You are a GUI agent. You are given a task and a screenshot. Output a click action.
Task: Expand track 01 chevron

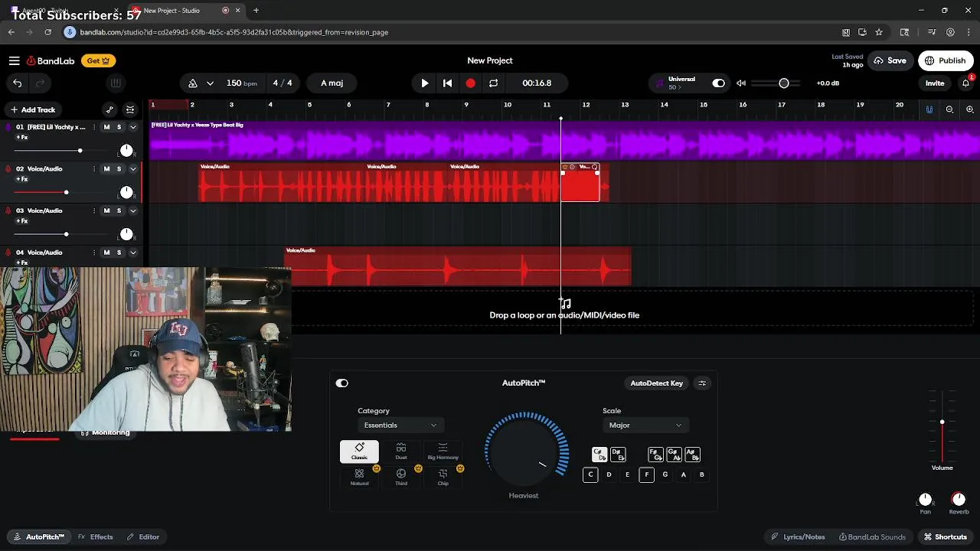coord(132,127)
